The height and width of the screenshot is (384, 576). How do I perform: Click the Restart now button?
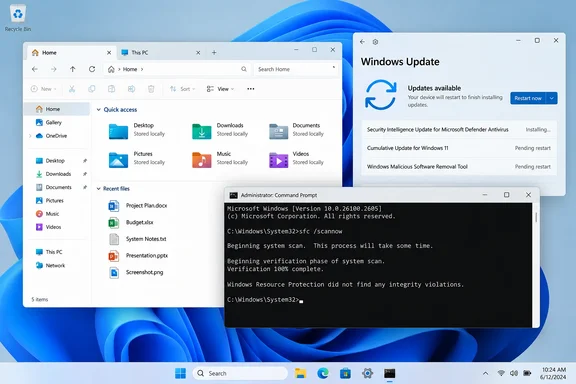point(528,98)
